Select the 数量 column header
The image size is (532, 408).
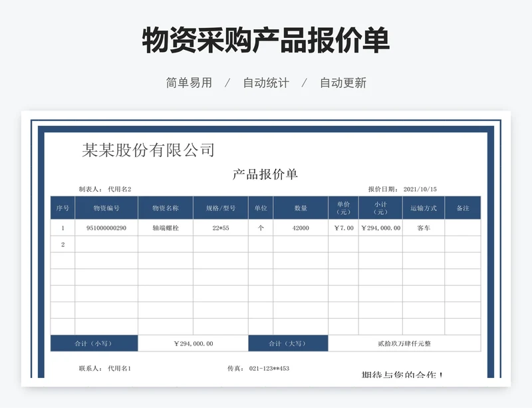point(299,207)
